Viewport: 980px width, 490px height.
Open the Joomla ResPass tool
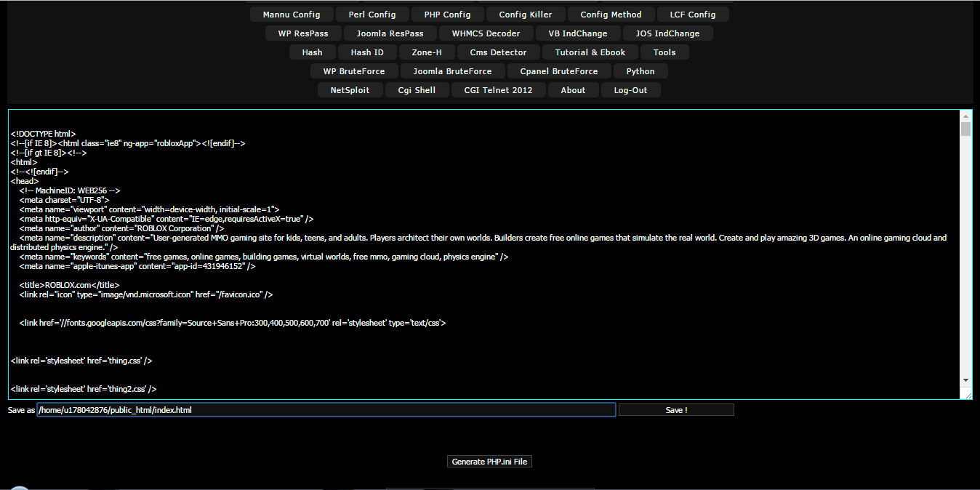(x=390, y=33)
